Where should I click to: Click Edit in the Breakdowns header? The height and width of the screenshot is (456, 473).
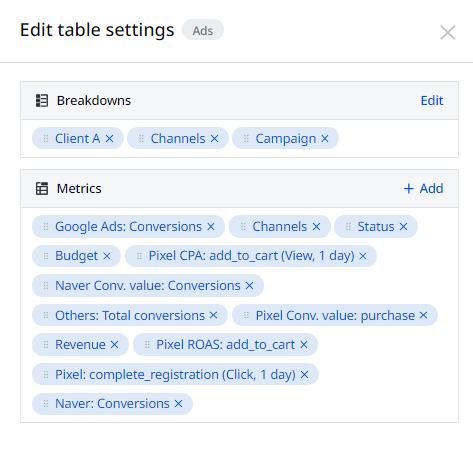coord(432,100)
